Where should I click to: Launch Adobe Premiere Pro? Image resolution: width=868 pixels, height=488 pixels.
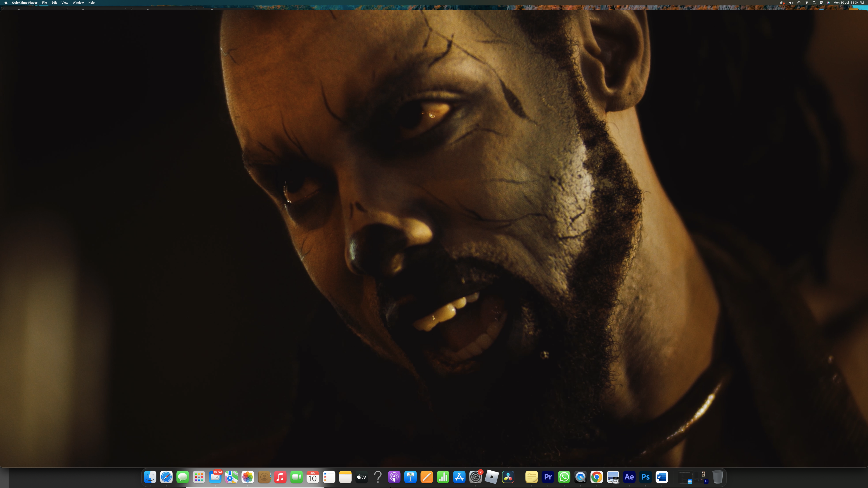tap(548, 477)
